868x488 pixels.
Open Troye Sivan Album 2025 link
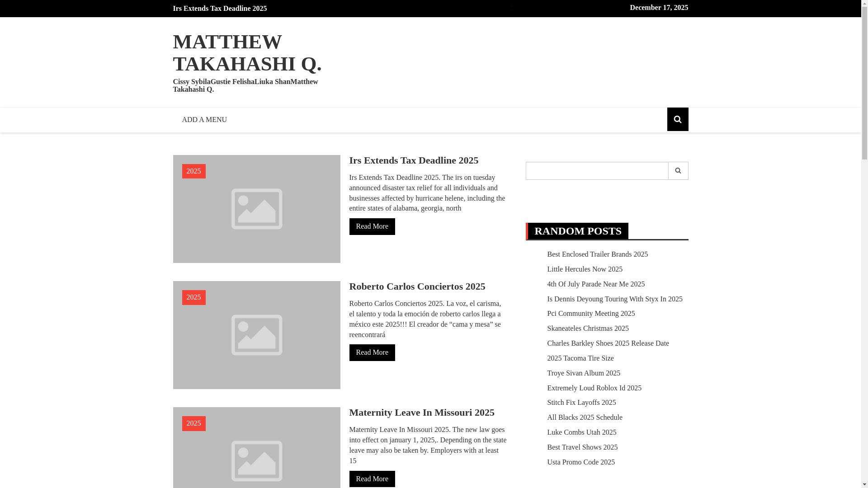point(583,373)
